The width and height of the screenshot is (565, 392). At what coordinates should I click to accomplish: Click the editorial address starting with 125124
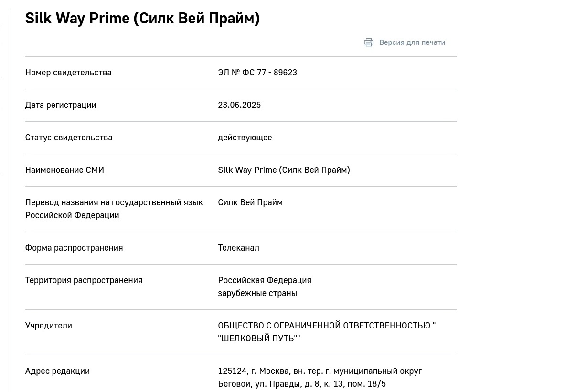tap(320, 378)
